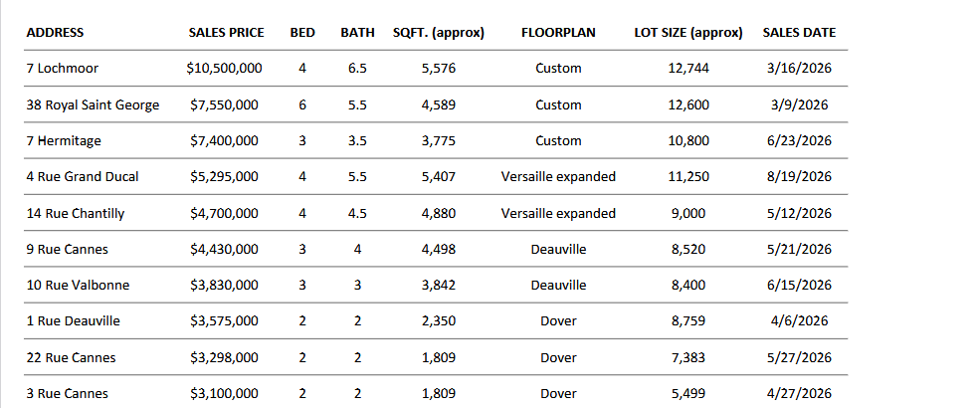980x408 pixels.
Task: Click the SQFT. (approx) header
Action: click(439, 33)
